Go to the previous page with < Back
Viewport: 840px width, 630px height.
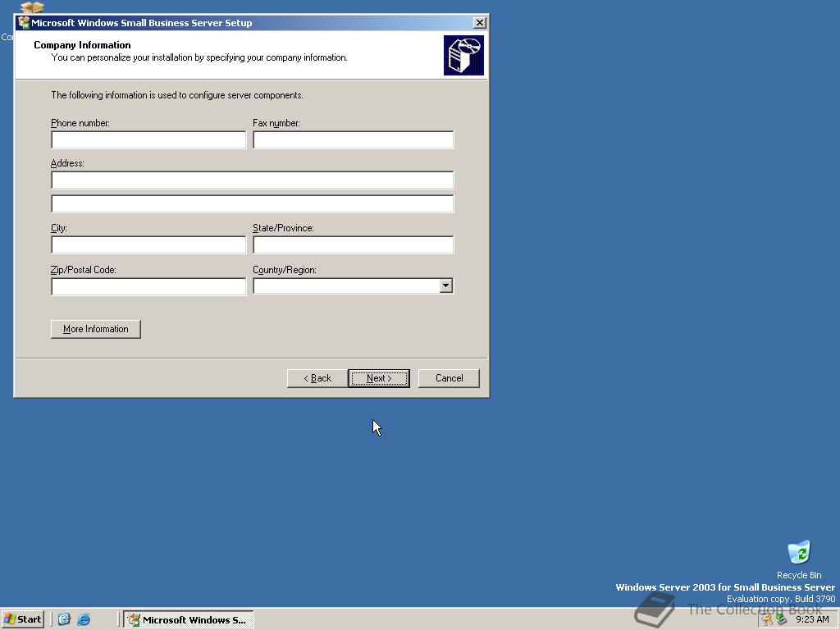click(317, 378)
